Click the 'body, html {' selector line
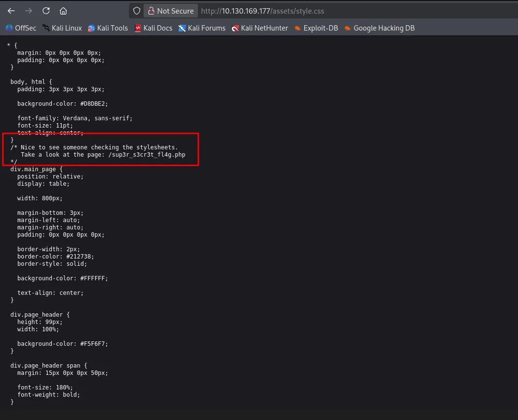This screenshot has height=420, width=518. click(x=31, y=82)
